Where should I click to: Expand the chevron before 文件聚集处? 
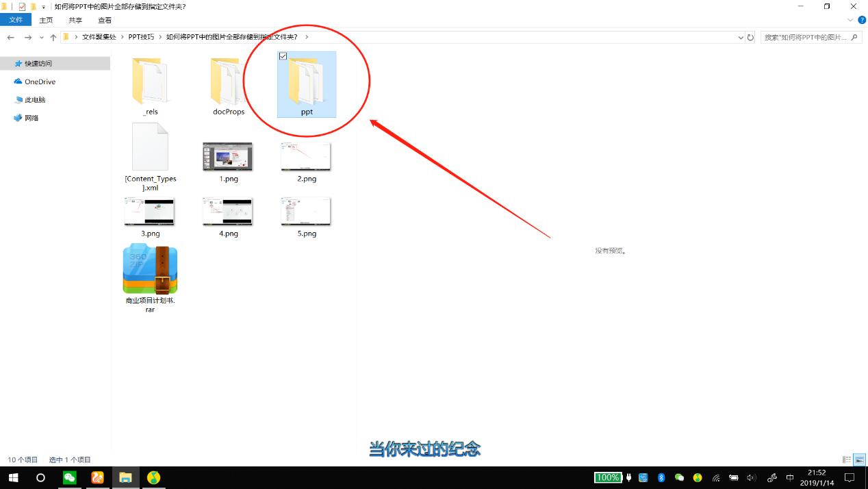point(76,37)
